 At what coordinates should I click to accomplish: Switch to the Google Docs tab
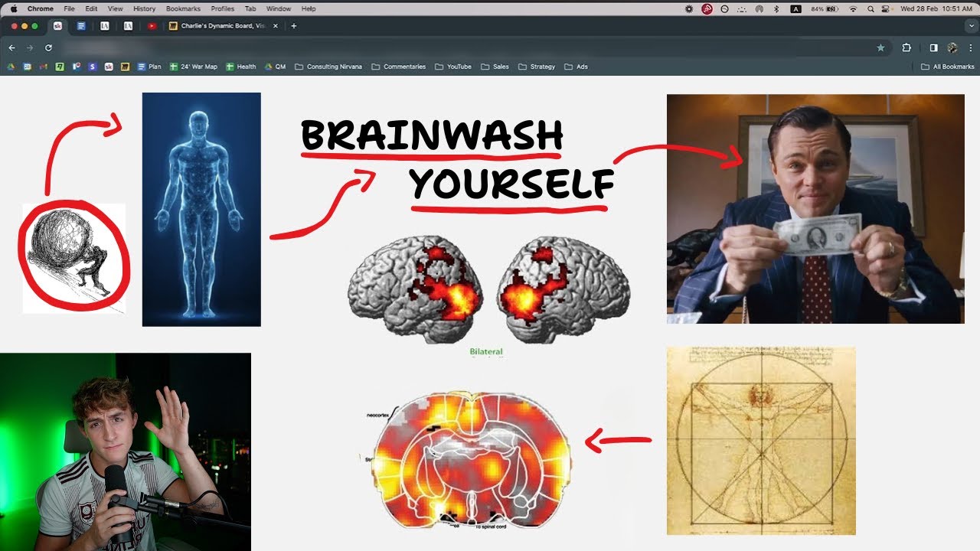pyautogui.click(x=81, y=26)
